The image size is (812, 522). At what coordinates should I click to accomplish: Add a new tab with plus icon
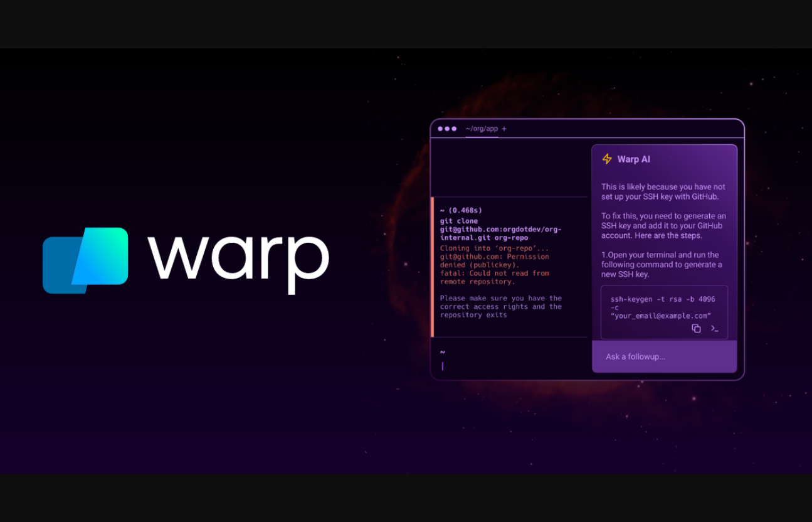[x=504, y=129]
